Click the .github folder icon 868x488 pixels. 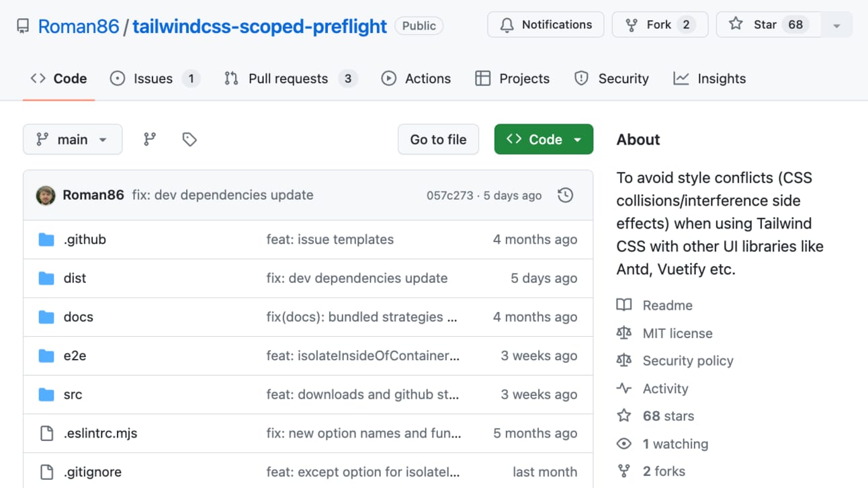tap(46, 239)
